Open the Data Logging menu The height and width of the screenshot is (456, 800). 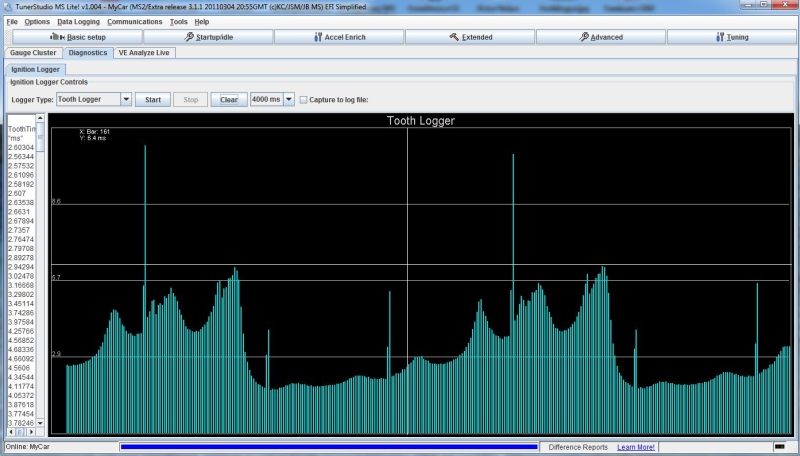(x=78, y=21)
